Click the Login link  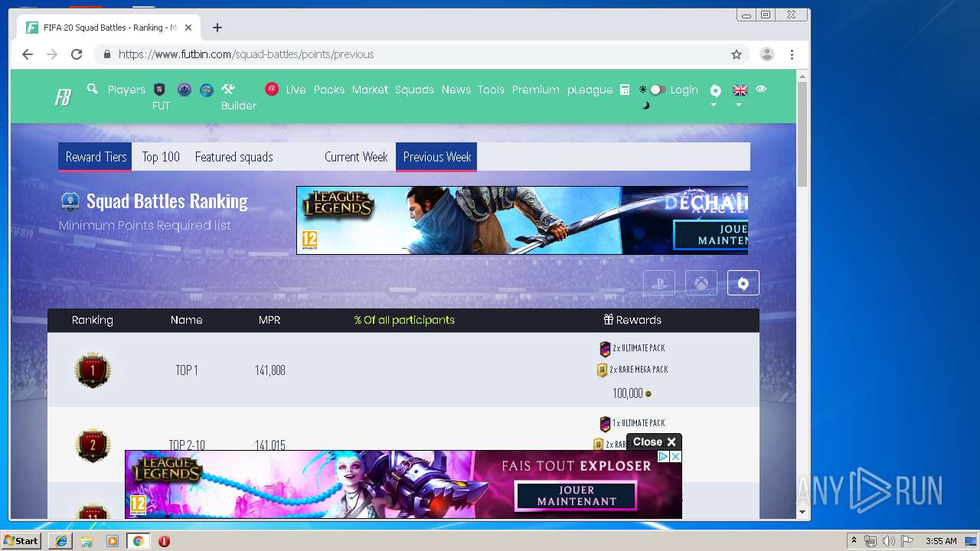point(684,90)
